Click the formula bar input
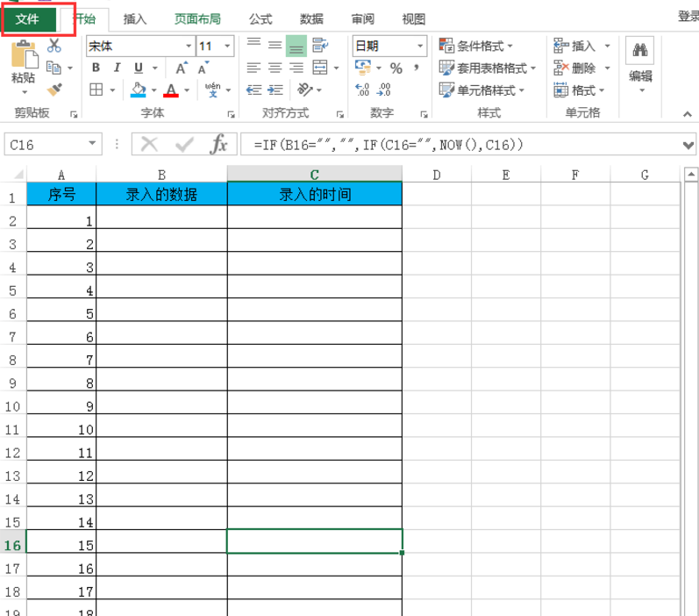Image resolution: width=699 pixels, height=616 pixels. [460, 145]
